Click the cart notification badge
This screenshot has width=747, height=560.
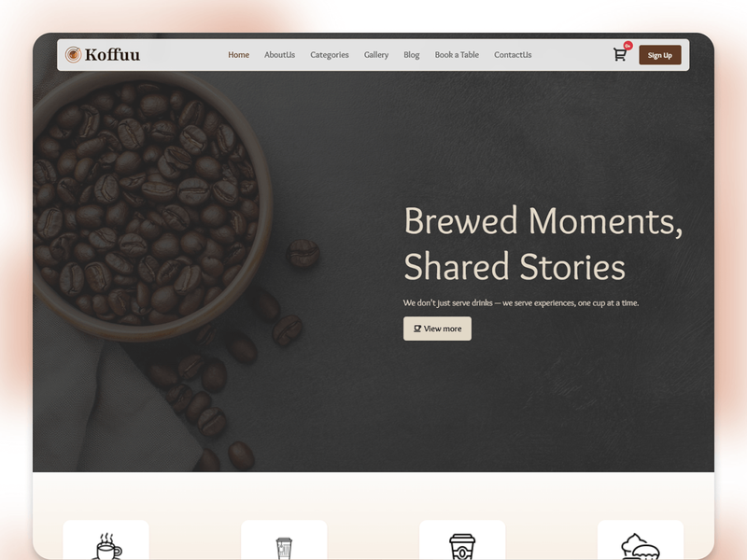627,45
